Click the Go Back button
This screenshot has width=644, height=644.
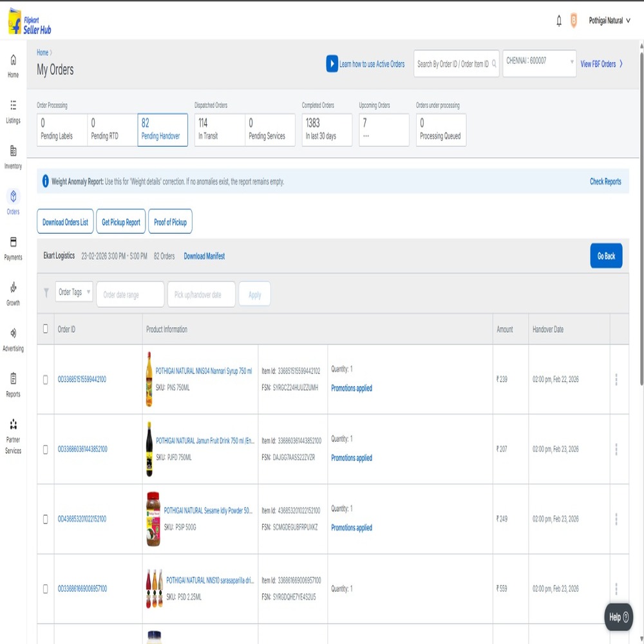pyautogui.click(x=606, y=256)
